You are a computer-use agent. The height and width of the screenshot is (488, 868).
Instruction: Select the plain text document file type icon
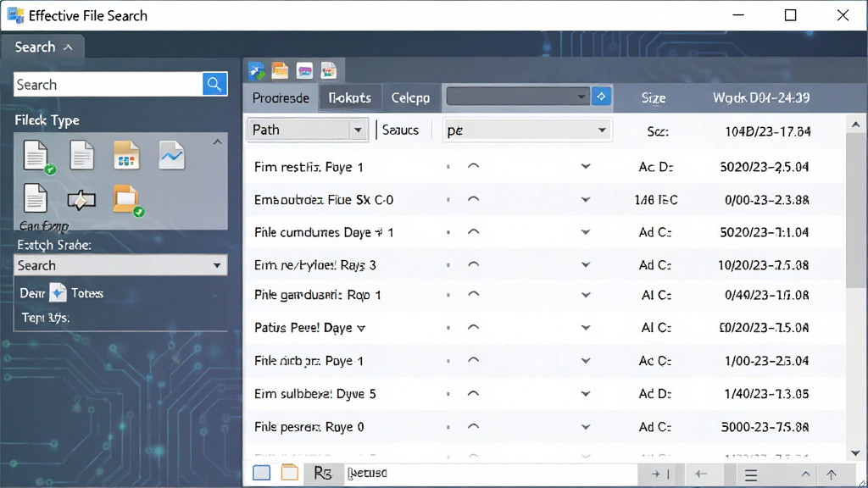point(82,155)
